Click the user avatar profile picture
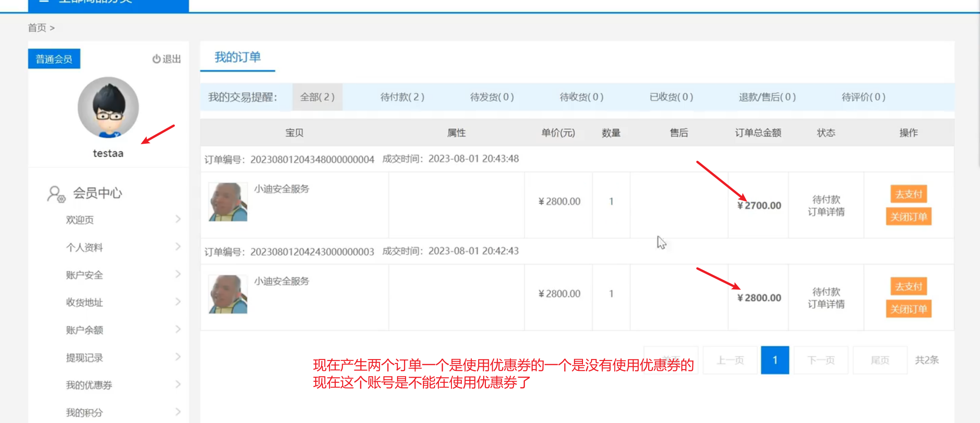 tap(108, 107)
